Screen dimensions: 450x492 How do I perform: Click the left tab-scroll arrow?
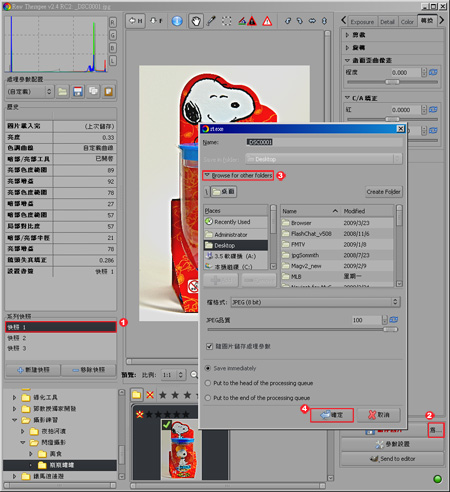pyautogui.click(x=343, y=20)
